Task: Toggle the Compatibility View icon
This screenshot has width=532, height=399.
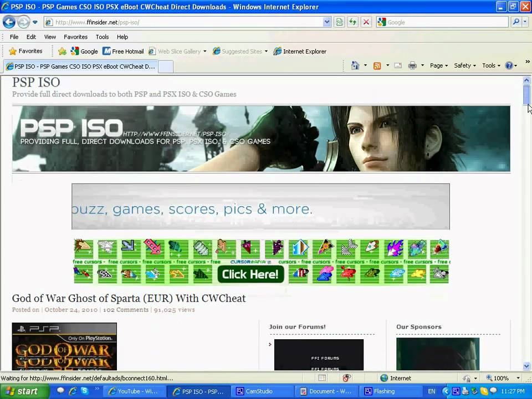Action: (339, 22)
